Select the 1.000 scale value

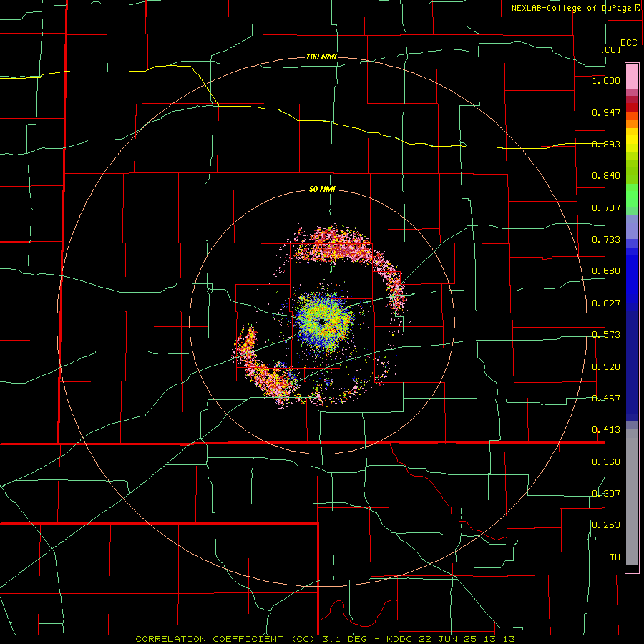pyautogui.click(x=606, y=80)
